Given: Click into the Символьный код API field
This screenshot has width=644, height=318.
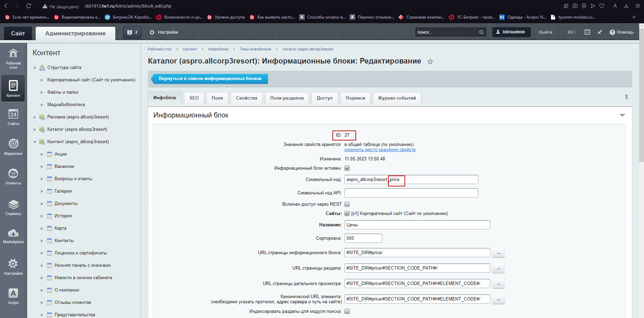Looking at the screenshot, I should pyautogui.click(x=411, y=193).
